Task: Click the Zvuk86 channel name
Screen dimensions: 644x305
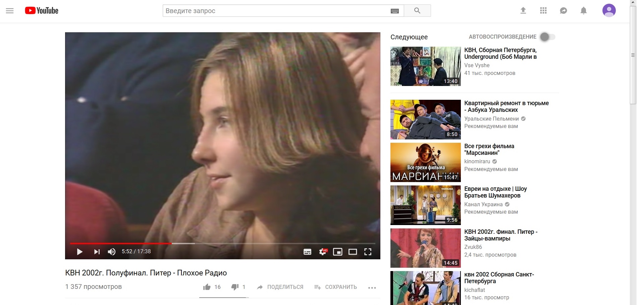Action: pyautogui.click(x=473, y=247)
